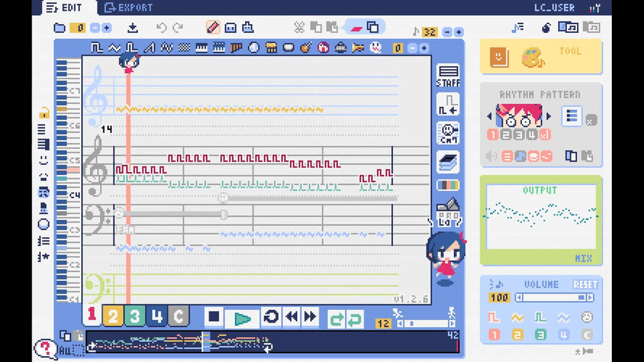Toggle rhythm pattern slot 1

click(493, 135)
